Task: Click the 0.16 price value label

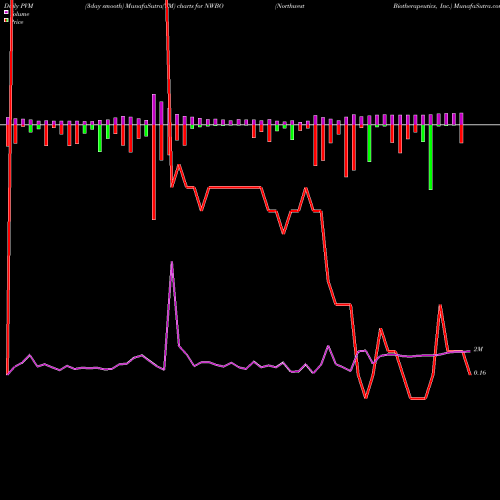Action: 480,373
